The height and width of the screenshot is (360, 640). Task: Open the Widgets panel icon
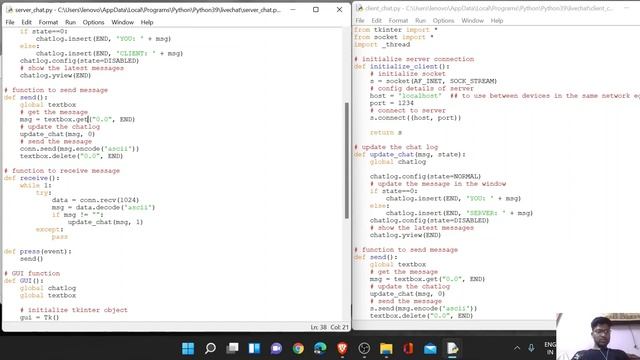(x=254, y=348)
